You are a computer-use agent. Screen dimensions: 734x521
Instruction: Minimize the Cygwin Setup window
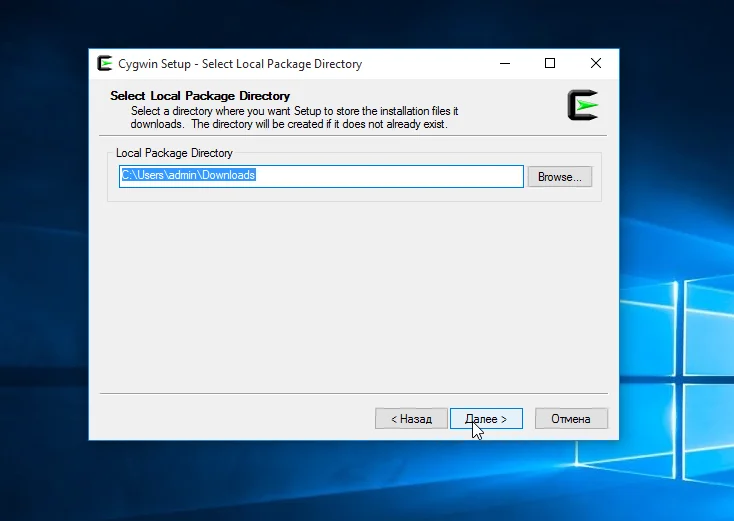click(x=505, y=63)
